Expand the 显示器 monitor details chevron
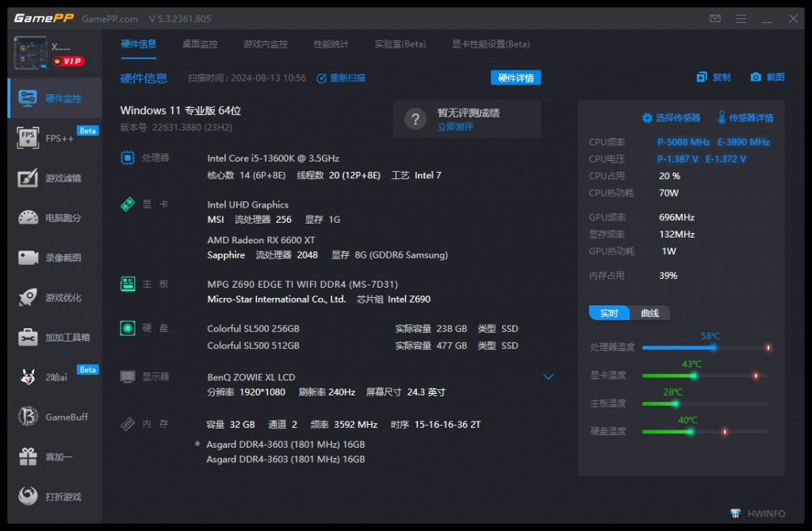This screenshot has height=531, width=812. click(549, 376)
